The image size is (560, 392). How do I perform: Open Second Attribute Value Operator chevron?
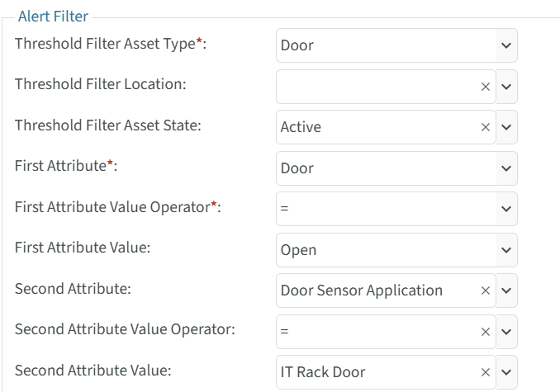507,331
